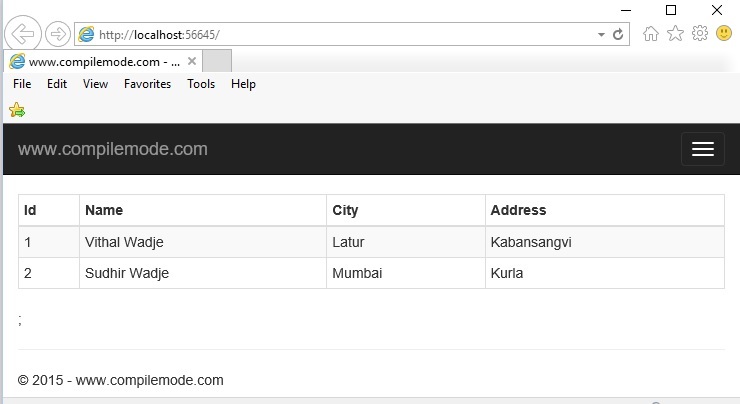The image size is (740, 404).
Task: Click the smiley feedback icon
Action: 724,33
